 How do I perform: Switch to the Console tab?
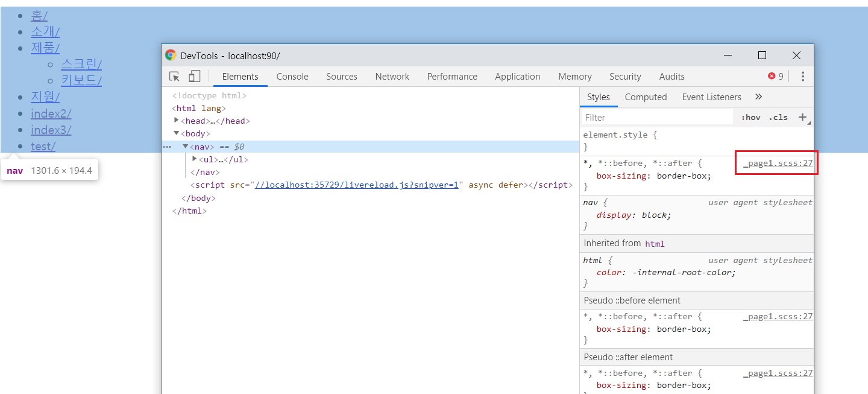point(292,77)
